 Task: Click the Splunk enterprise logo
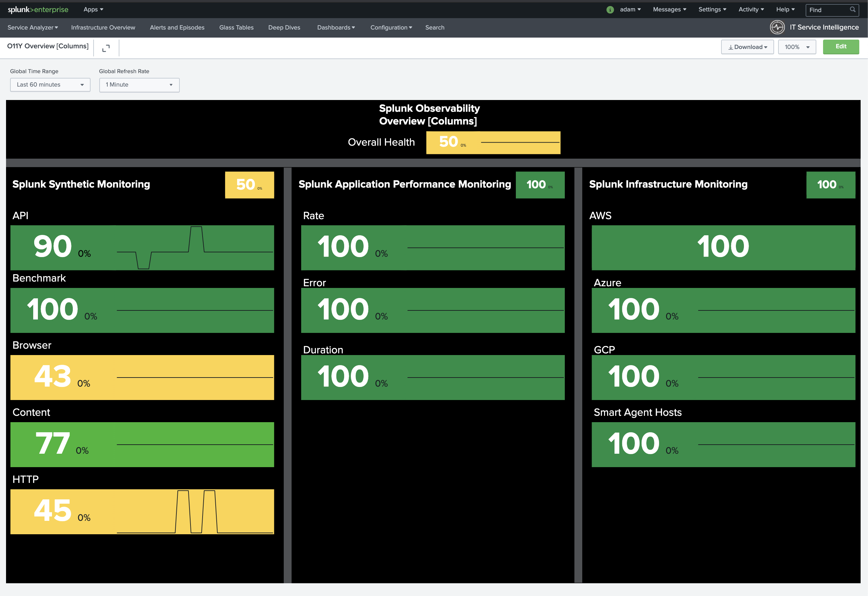point(38,9)
